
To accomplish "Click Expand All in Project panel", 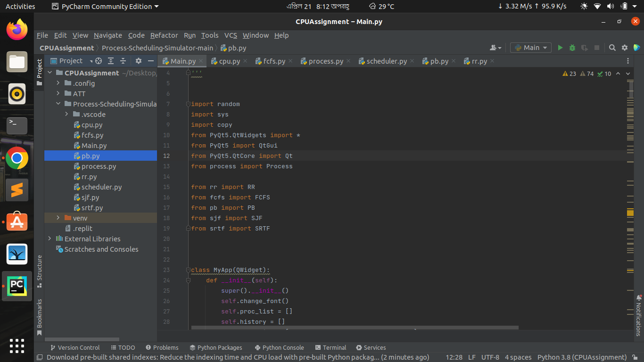I will tap(111, 61).
